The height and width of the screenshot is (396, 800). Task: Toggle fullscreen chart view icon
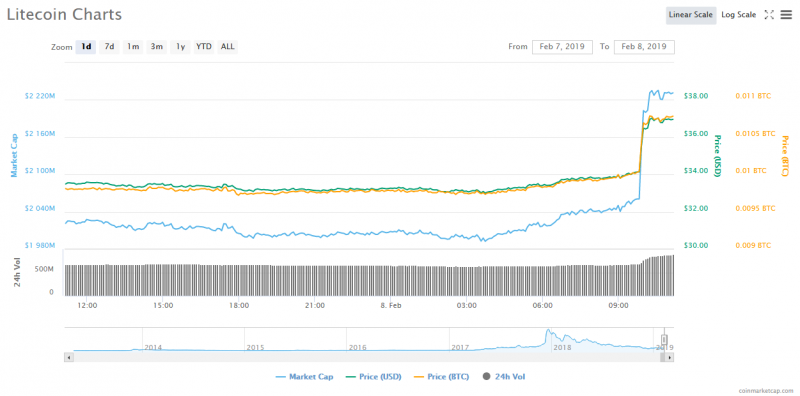(769, 15)
